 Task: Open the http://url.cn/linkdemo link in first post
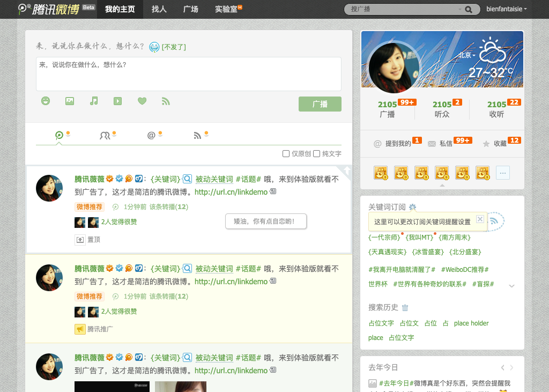point(231,192)
